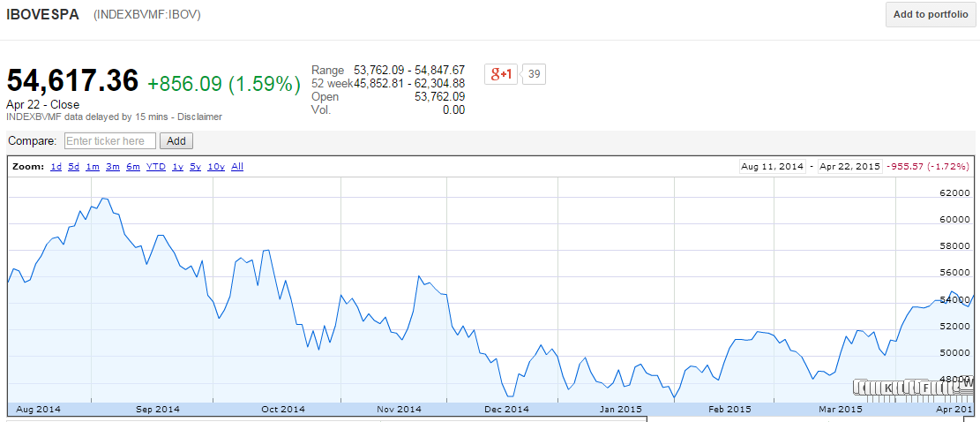Image resolution: width=980 pixels, height=422 pixels.
Task: Click the IBOVESPA title
Action: (x=42, y=15)
